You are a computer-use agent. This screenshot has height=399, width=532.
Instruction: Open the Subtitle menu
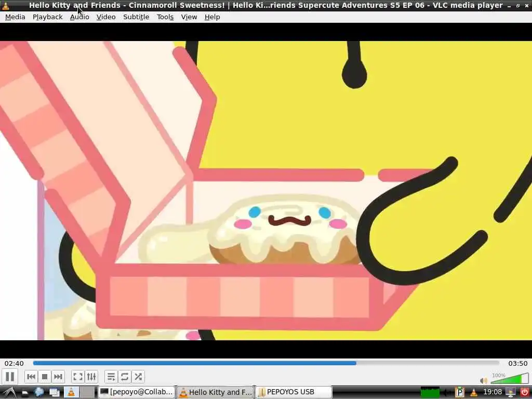tap(136, 17)
